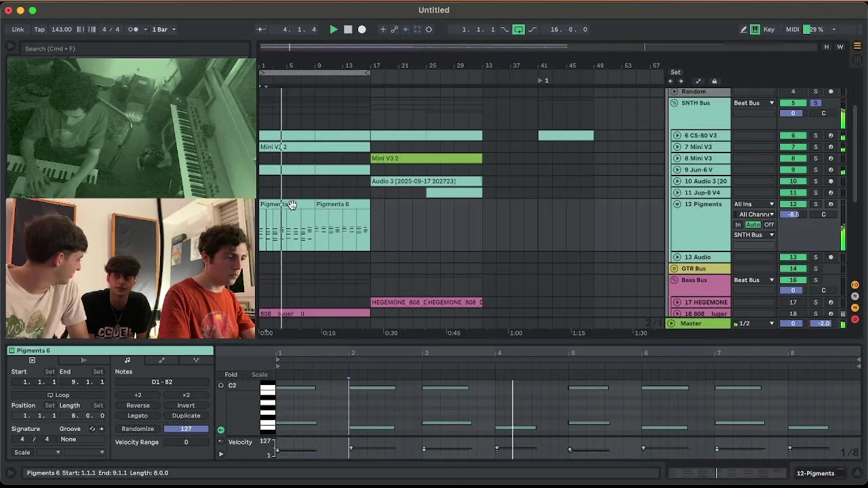
Task: Toggle the Computer MIDI Keyboard icon
Action: 755,29
